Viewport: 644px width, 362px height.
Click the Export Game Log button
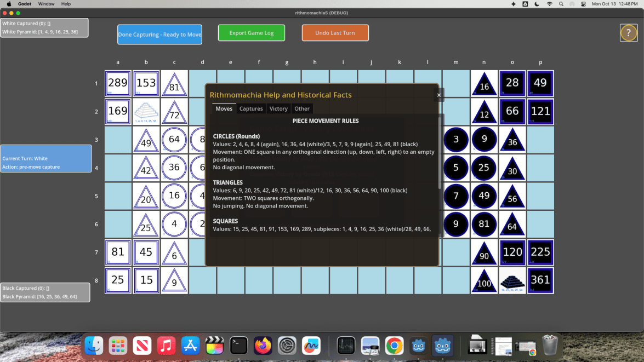pyautogui.click(x=252, y=33)
